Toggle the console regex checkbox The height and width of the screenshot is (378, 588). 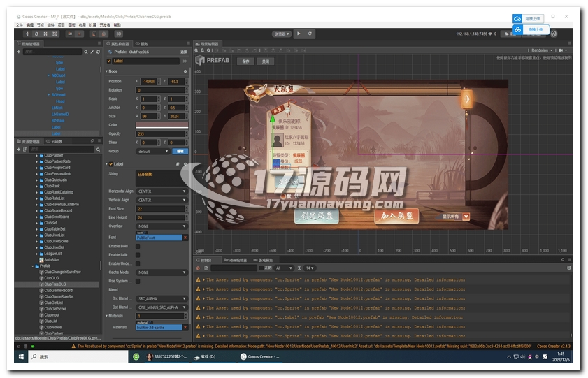[x=261, y=268]
